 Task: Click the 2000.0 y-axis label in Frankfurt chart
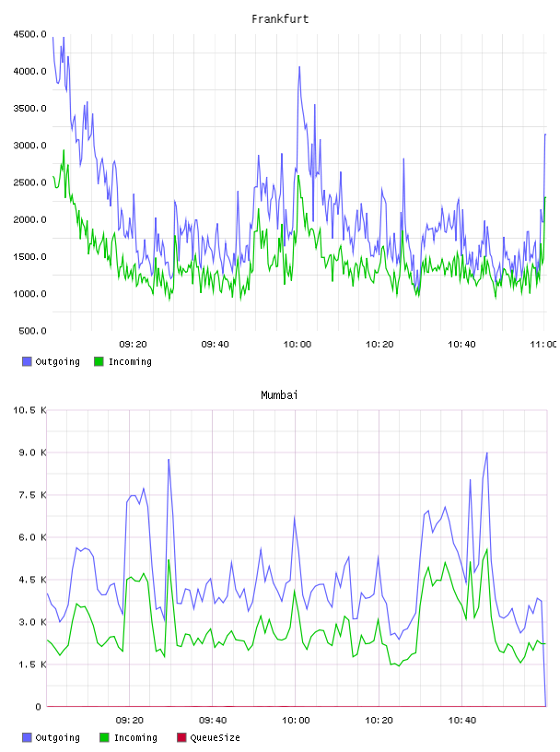[29, 219]
